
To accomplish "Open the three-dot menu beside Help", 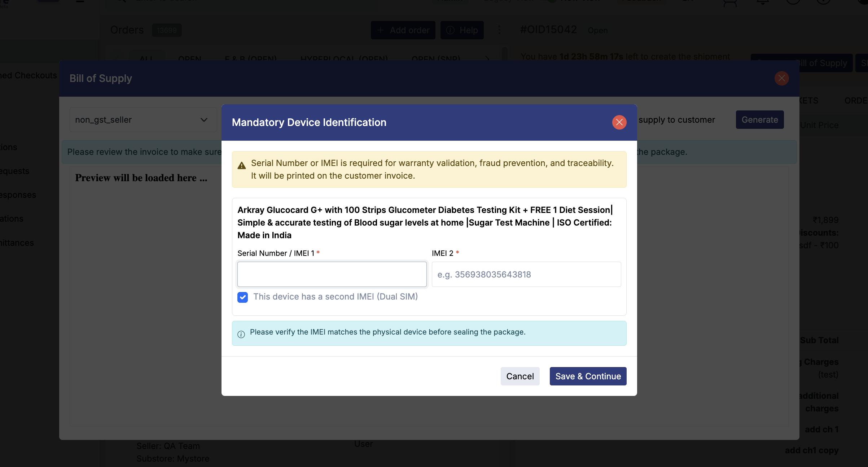I will click(499, 30).
